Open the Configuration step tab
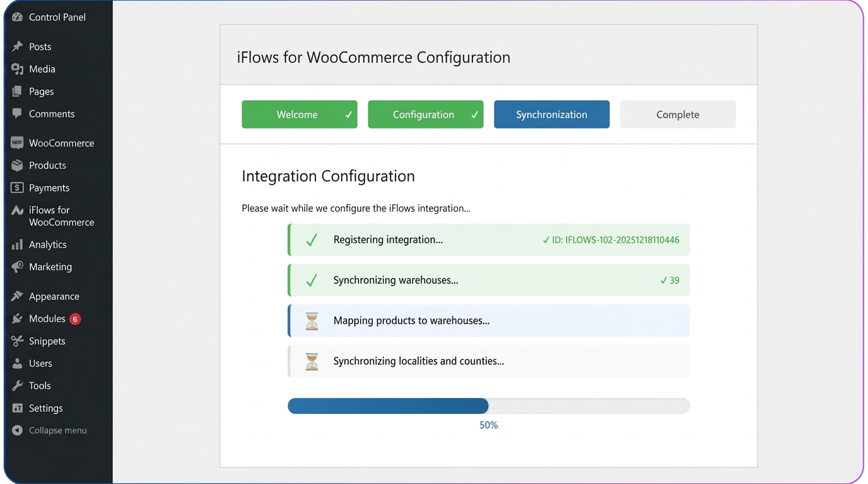Viewport: 868px width, 484px height. (x=426, y=115)
